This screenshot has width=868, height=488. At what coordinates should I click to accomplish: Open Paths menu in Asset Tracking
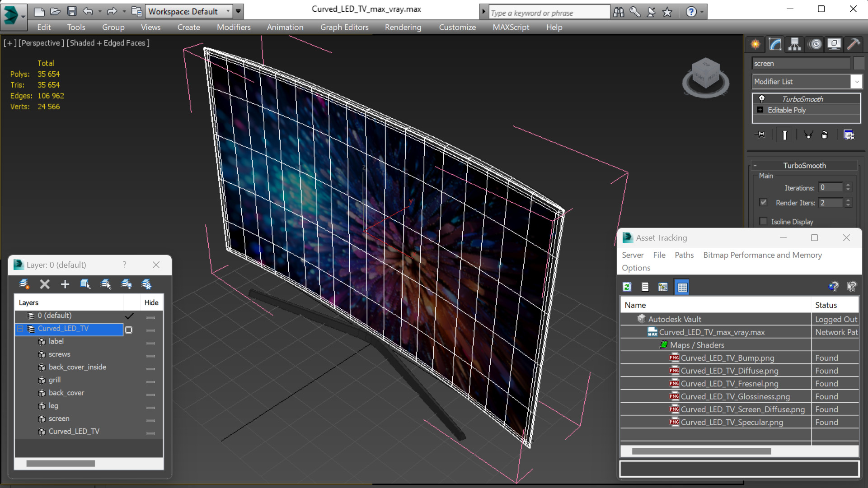point(684,255)
